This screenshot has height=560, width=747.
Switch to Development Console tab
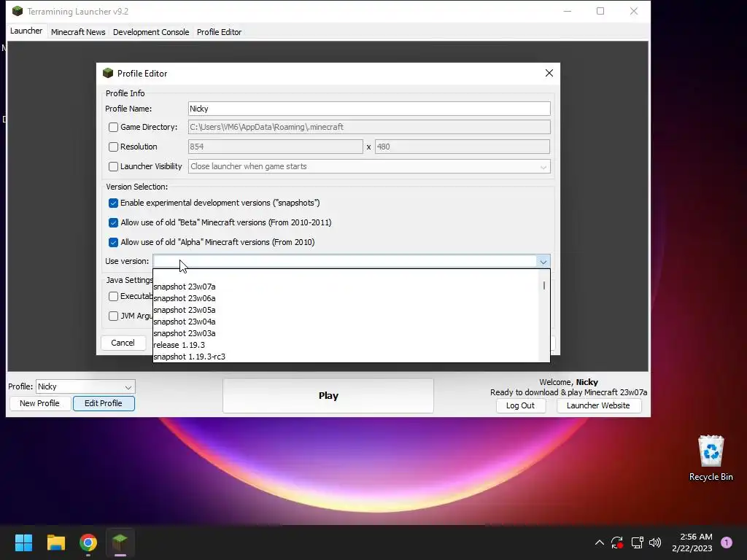151,32
